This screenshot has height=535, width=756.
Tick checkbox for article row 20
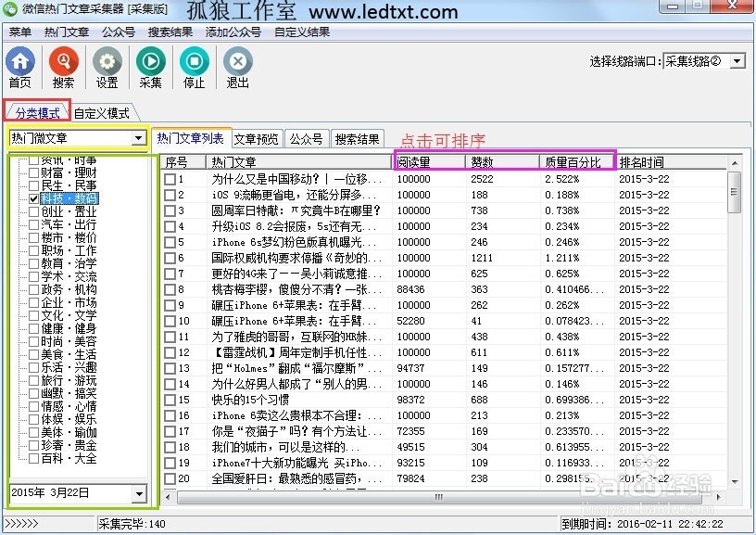[170, 479]
